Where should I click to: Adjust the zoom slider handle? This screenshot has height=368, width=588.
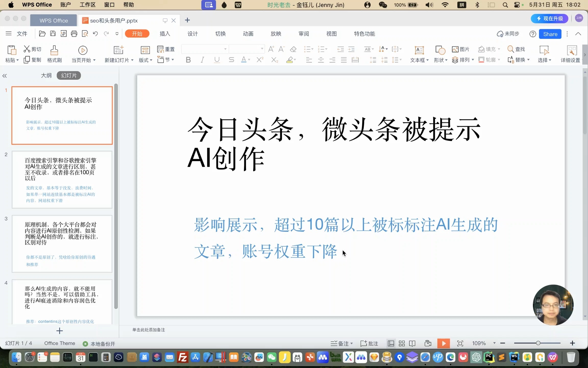point(538,343)
